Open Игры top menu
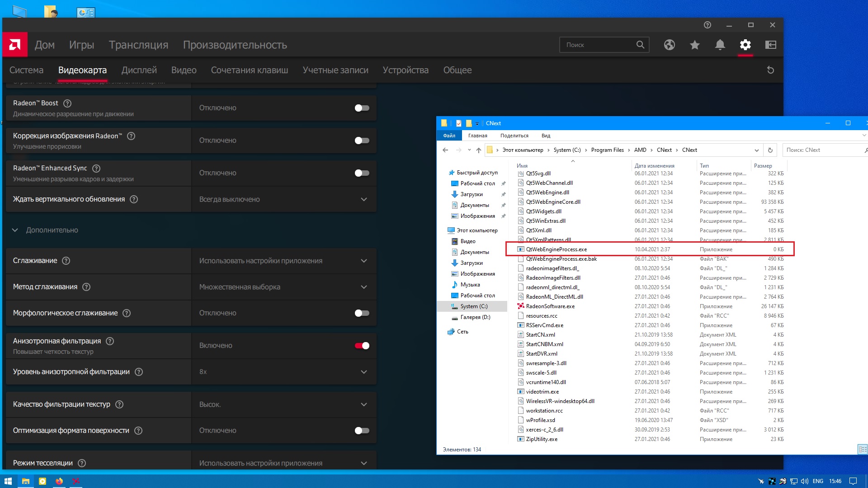The height and width of the screenshot is (488, 868). coord(82,45)
